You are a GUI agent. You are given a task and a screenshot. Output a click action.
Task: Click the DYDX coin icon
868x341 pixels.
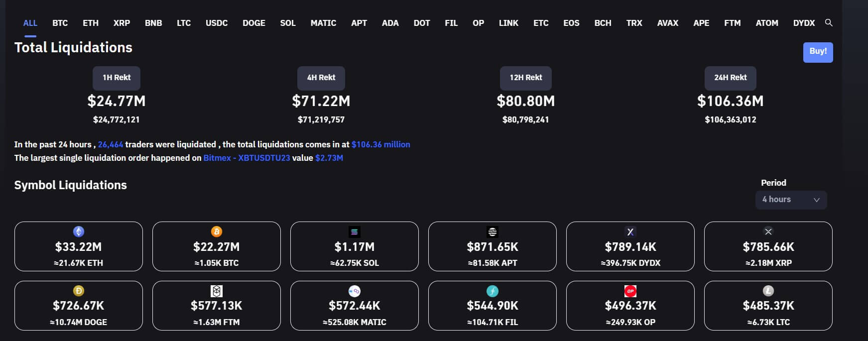pos(630,231)
